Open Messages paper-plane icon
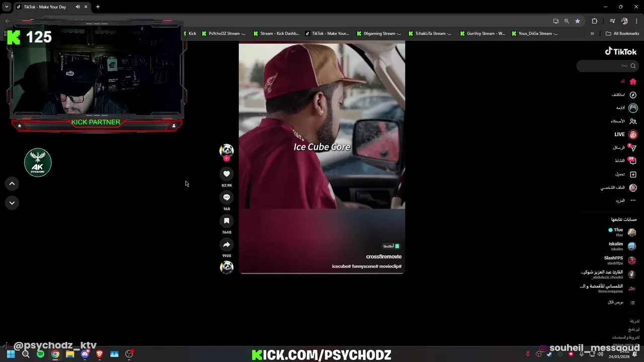The width and height of the screenshot is (644, 362). tap(633, 148)
